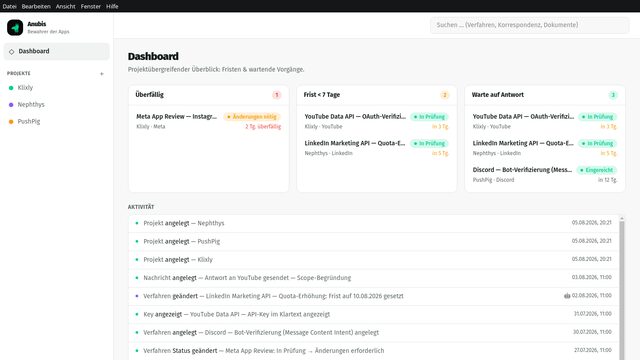The image size is (640, 360).
Task: Select activity row Projekt angelegt — PushPig
Action: [374, 242]
